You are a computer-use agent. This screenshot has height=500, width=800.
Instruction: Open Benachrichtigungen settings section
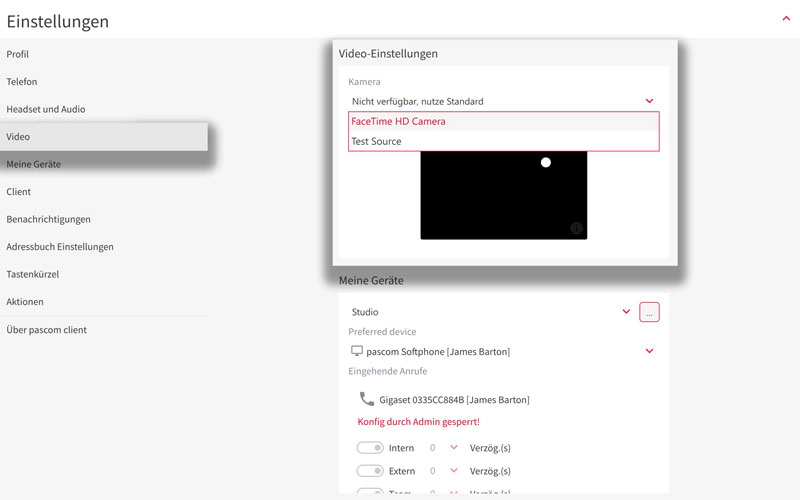tap(49, 219)
